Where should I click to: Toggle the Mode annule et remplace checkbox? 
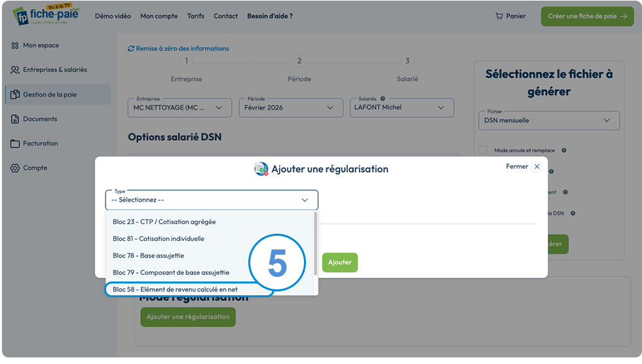click(x=483, y=150)
